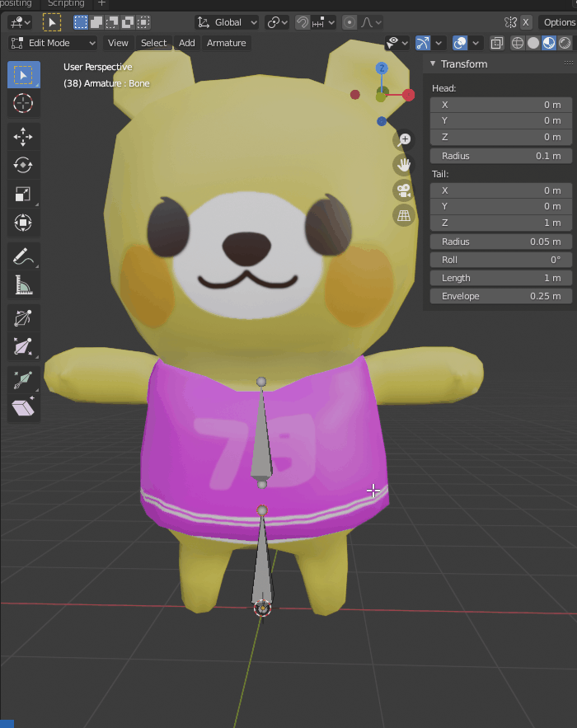Open the Select menu
The image size is (577, 728).
point(153,43)
